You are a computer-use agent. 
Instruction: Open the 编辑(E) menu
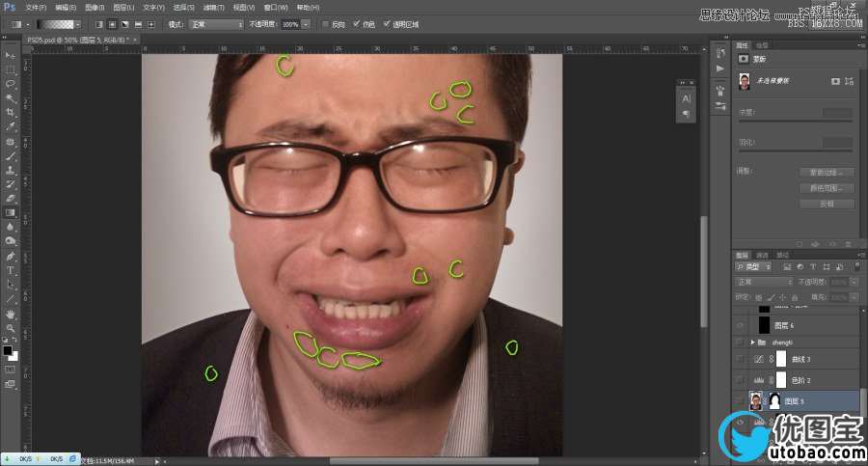point(66,8)
